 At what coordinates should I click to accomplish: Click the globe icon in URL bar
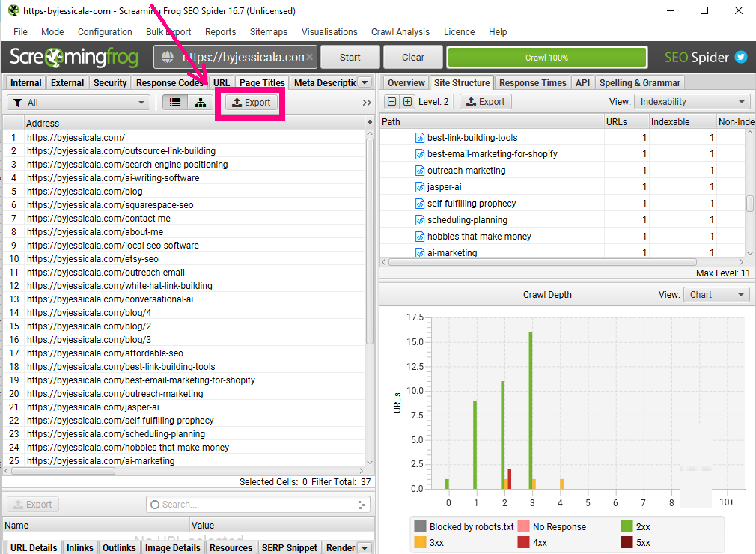[x=168, y=57]
